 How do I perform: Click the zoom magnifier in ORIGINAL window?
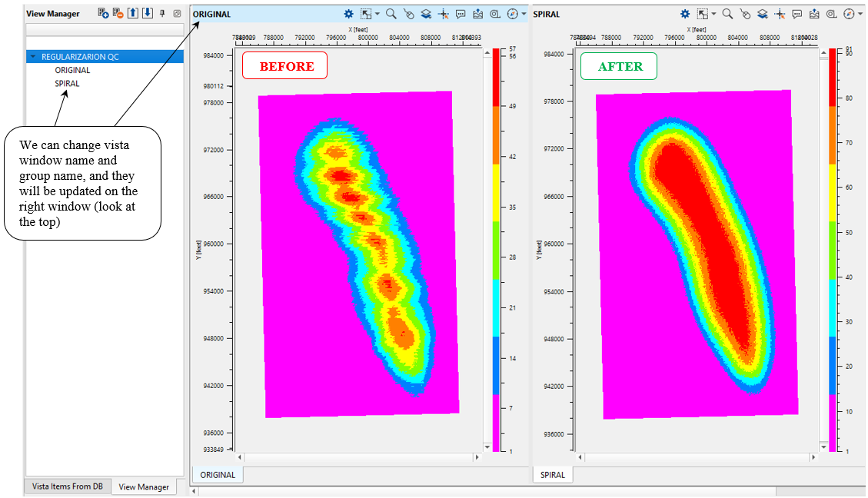coord(391,14)
